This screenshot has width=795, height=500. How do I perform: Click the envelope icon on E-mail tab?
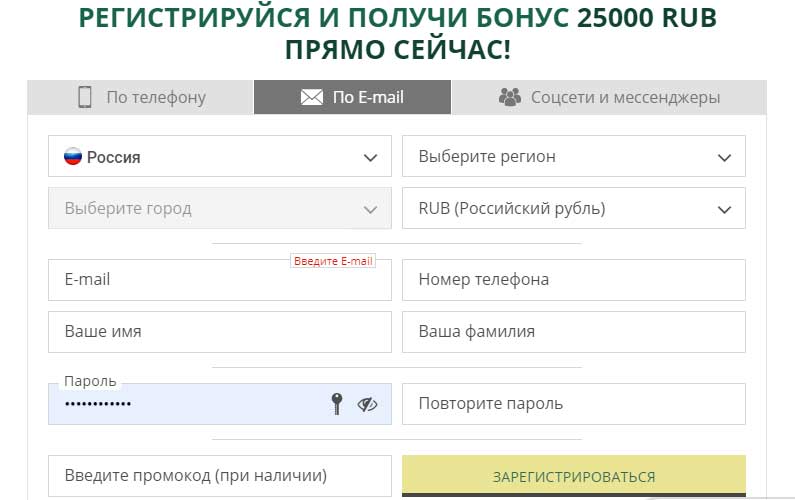point(311,97)
